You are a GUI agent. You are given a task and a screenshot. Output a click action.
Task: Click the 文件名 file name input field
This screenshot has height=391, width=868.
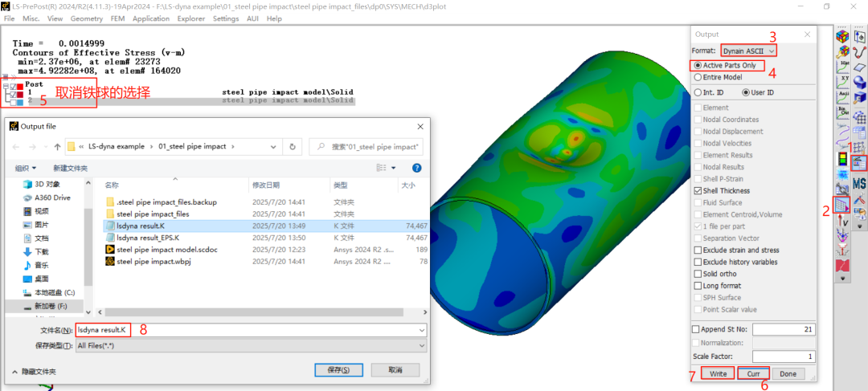pyautogui.click(x=250, y=331)
